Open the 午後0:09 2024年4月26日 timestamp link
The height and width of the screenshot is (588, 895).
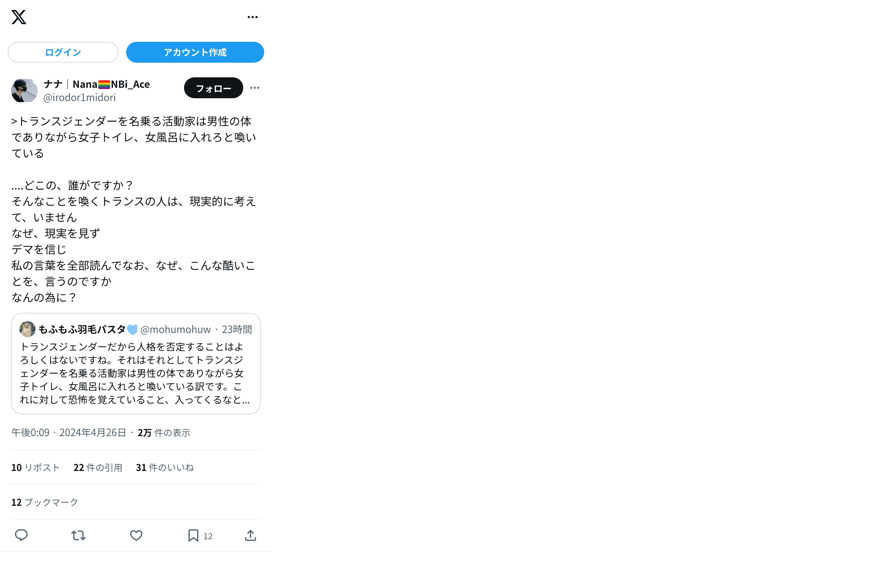[69, 433]
